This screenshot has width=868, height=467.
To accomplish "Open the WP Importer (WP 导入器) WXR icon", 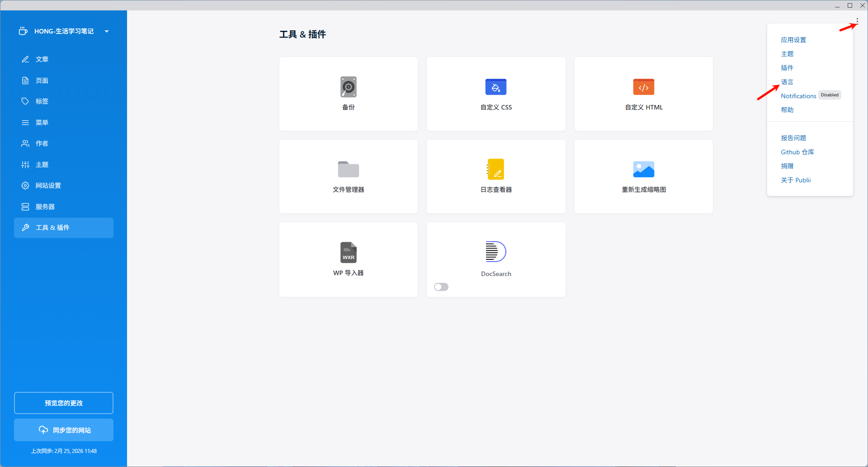I will [348, 252].
